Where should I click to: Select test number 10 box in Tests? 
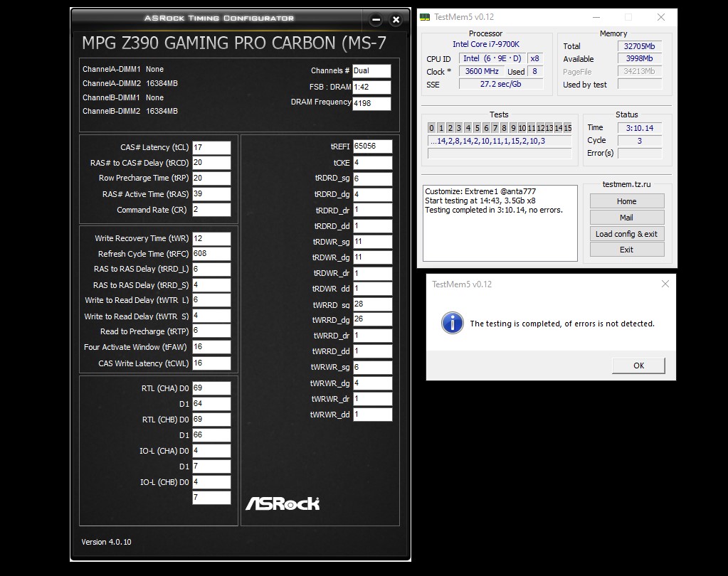(522, 128)
